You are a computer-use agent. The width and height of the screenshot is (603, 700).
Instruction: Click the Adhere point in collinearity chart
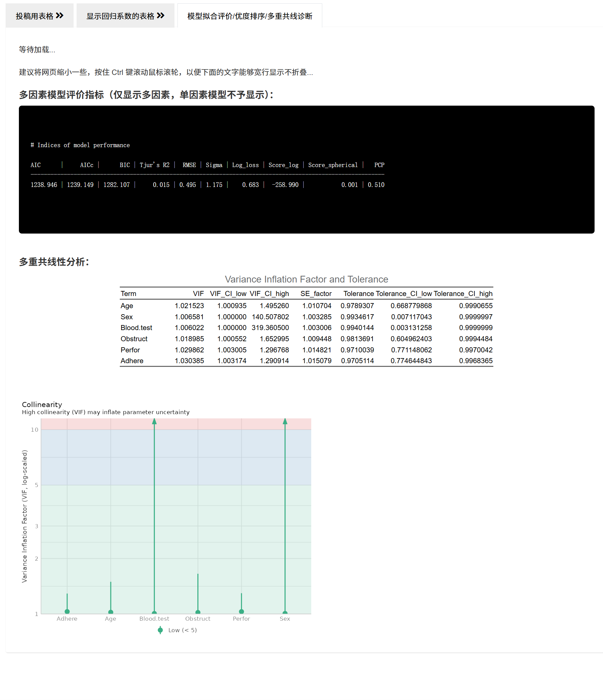point(67,612)
